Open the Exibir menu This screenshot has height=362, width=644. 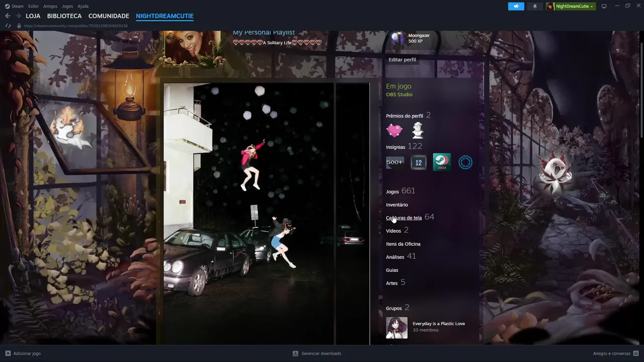click(33, 6)
